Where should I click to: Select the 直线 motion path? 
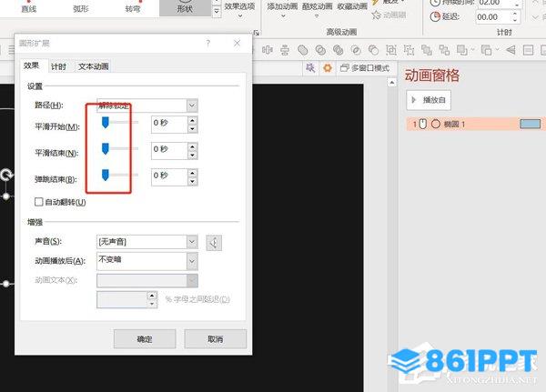click(29, 7)
